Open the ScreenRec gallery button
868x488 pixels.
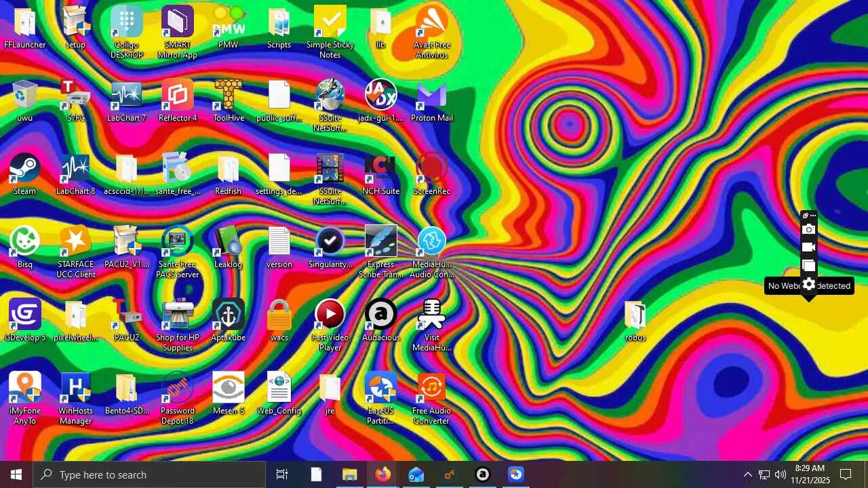tap(808, 266)
